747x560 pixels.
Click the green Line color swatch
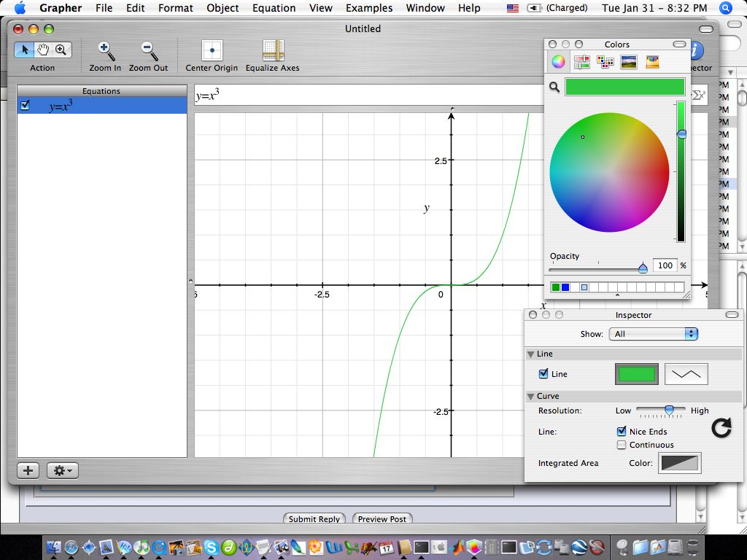tap(637, 374)
